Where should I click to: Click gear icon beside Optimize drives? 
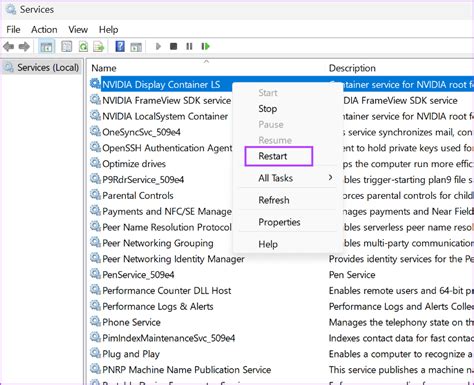(95, 163)
